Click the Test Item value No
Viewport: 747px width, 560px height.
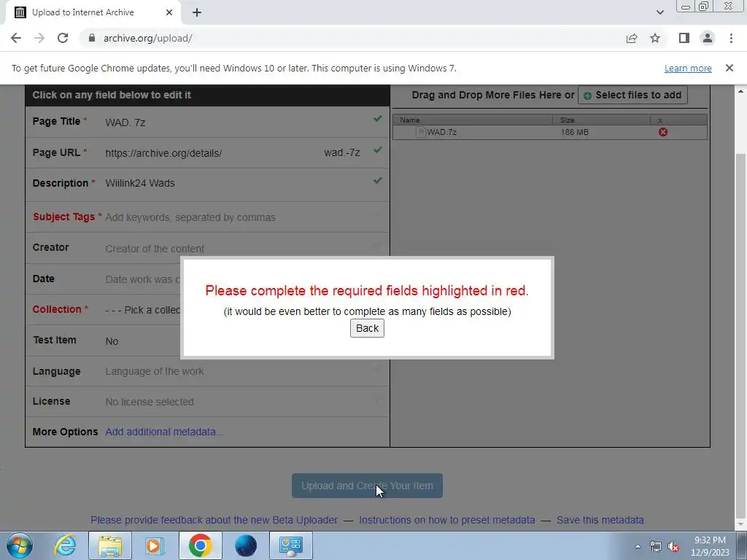point(112,341)
